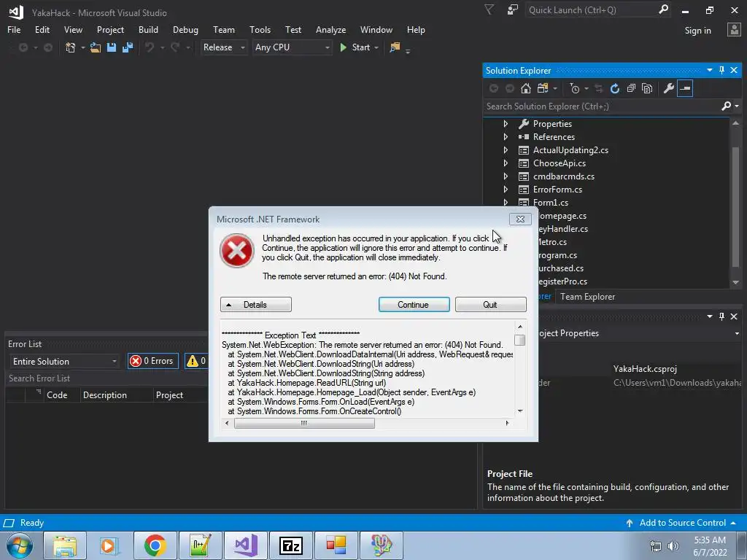Open the Debug menu
The width and height of the screenshot is (747, 560).
point(185,29)
